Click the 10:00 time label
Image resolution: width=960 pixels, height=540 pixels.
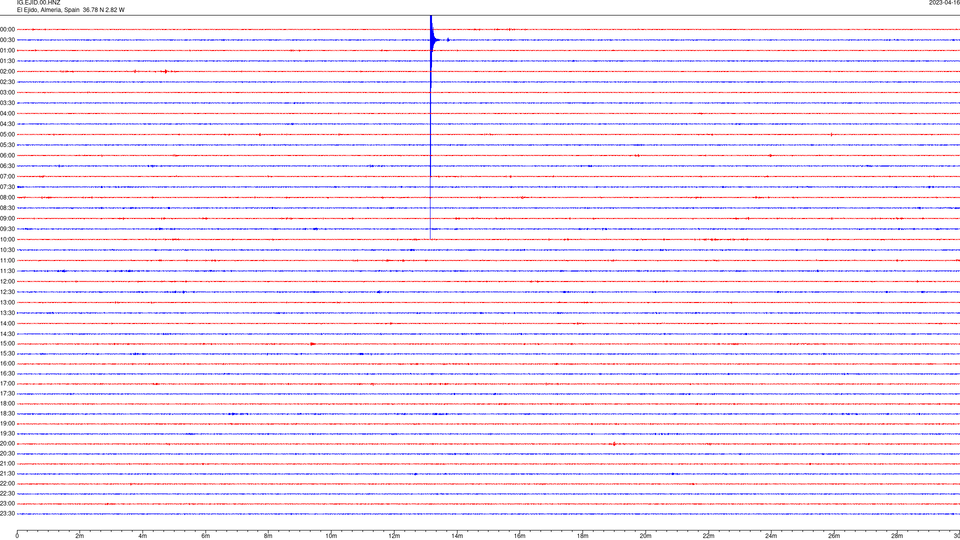click(7, 239)
